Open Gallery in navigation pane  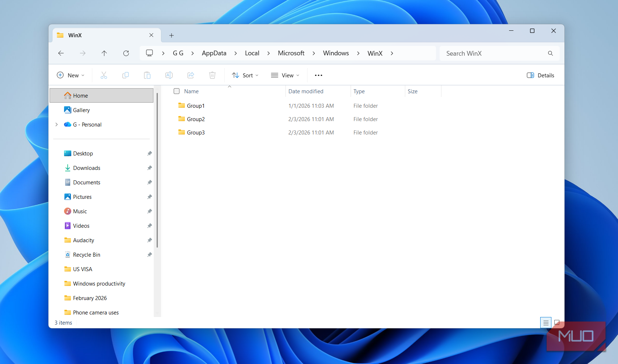pyautogui.click(x=102, y=110)
